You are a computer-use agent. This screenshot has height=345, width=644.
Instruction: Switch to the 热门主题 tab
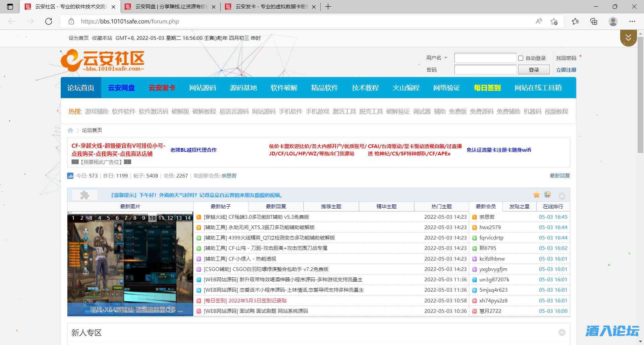pos(442,206)
